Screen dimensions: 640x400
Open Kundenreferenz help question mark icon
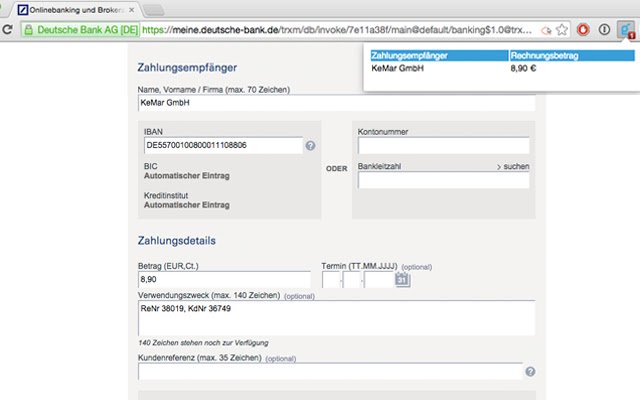[530, 371]
